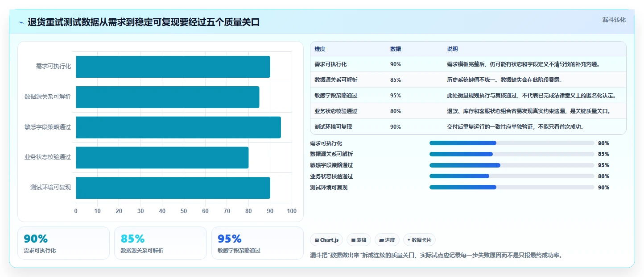Click the 数据 column header
Screen dimensions: 644x277
pos(396,49)
